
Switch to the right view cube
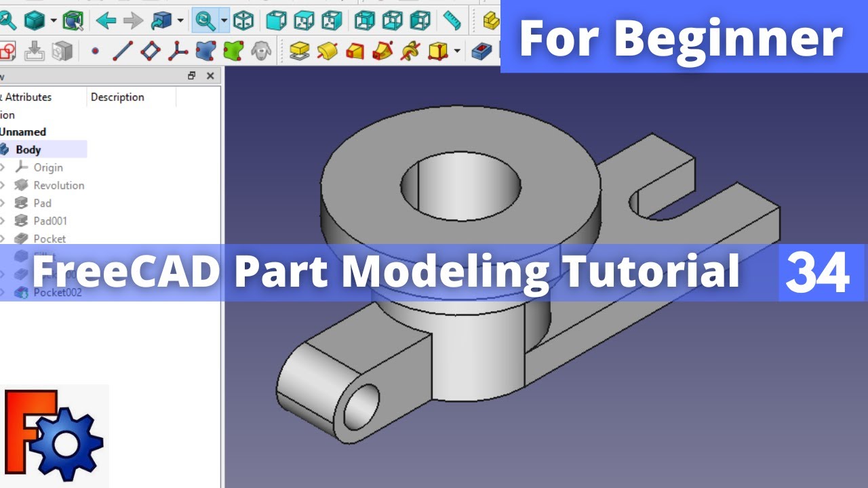[332, 21]
